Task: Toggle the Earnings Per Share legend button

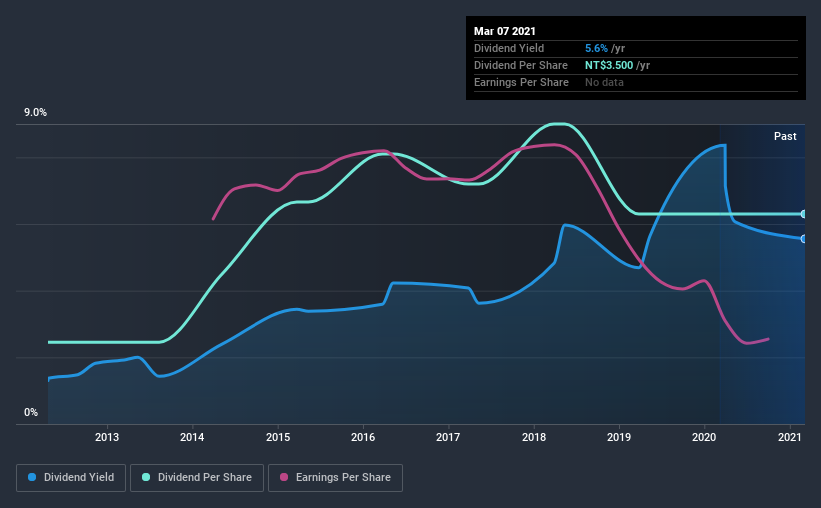Action: pyautogui.click(x=336, y=478)
